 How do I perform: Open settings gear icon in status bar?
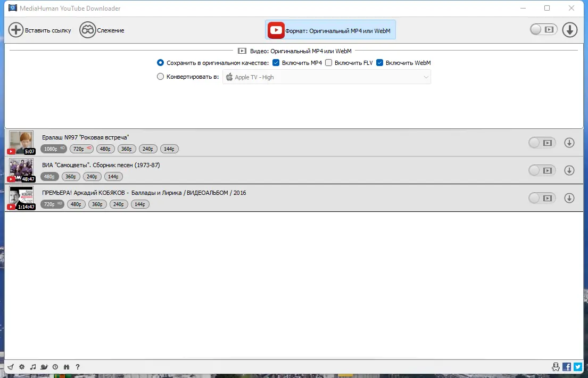pyautogui.click(x=22, y=367)
